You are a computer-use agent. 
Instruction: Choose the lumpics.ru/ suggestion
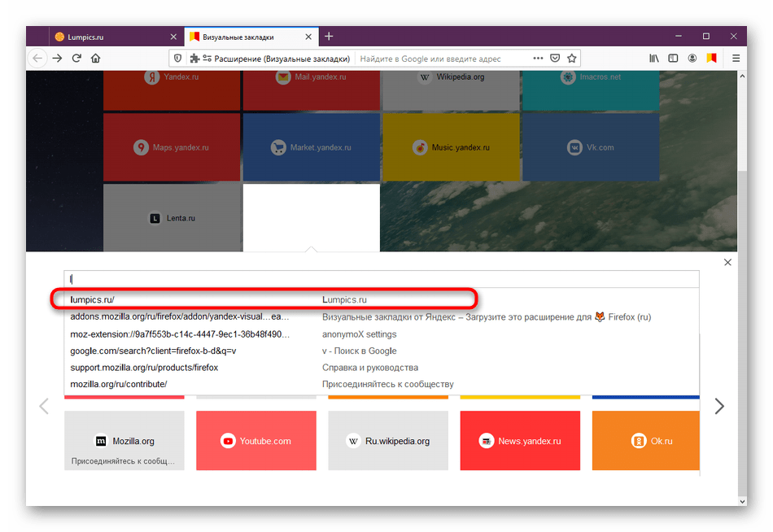coord(382,300)
